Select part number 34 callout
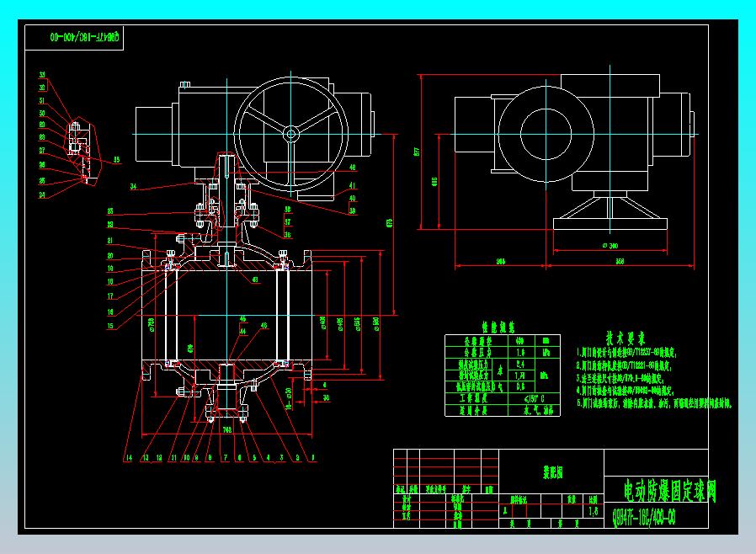 pos(133,186)
